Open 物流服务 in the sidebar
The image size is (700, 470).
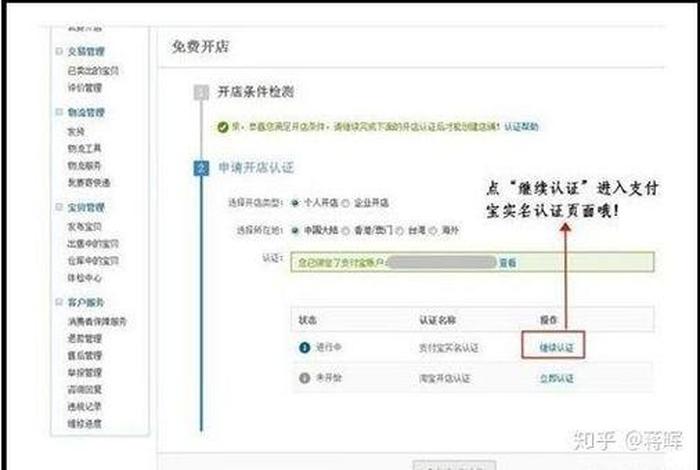(x=85, y=166)
